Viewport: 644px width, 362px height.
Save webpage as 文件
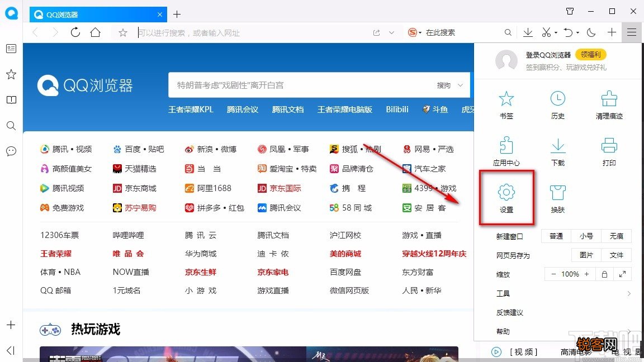click(x=616, y=255)
